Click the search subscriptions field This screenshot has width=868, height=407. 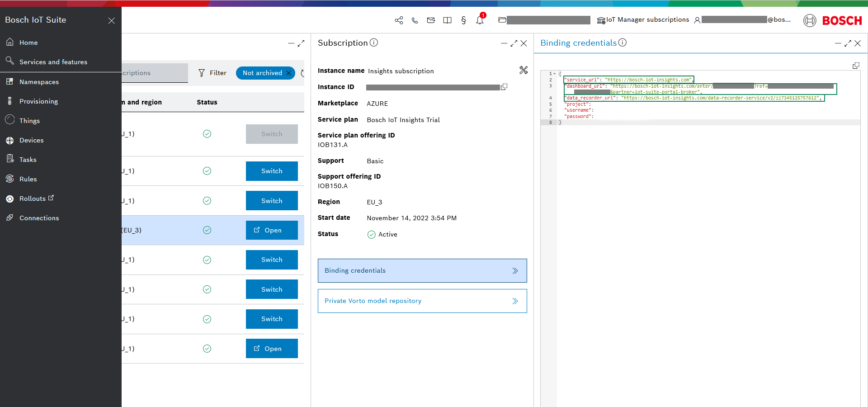tap(155, 73)
